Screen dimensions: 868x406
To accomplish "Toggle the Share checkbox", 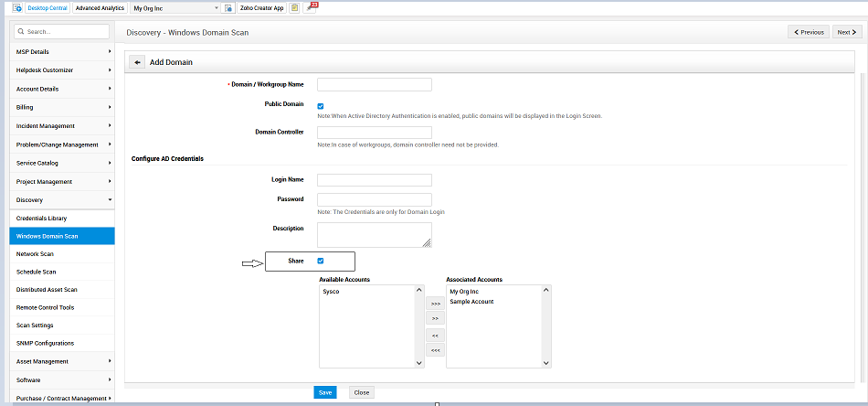I will 320,262.
